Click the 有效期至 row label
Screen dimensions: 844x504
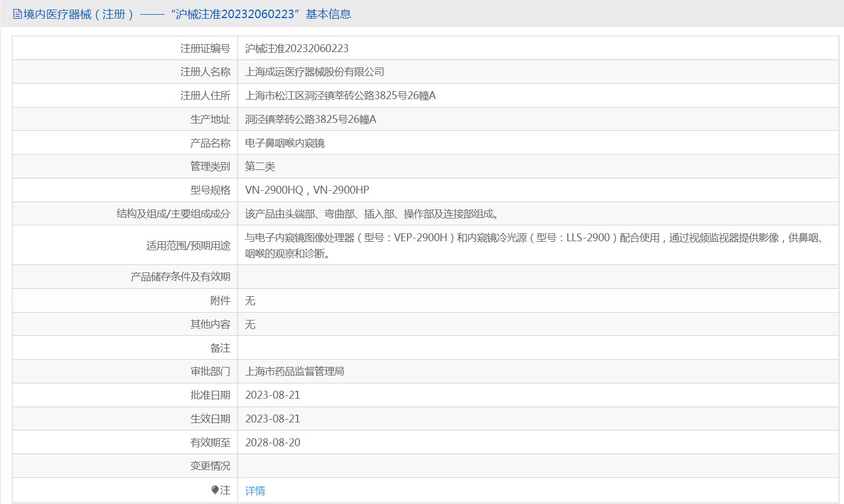point(210,443)
